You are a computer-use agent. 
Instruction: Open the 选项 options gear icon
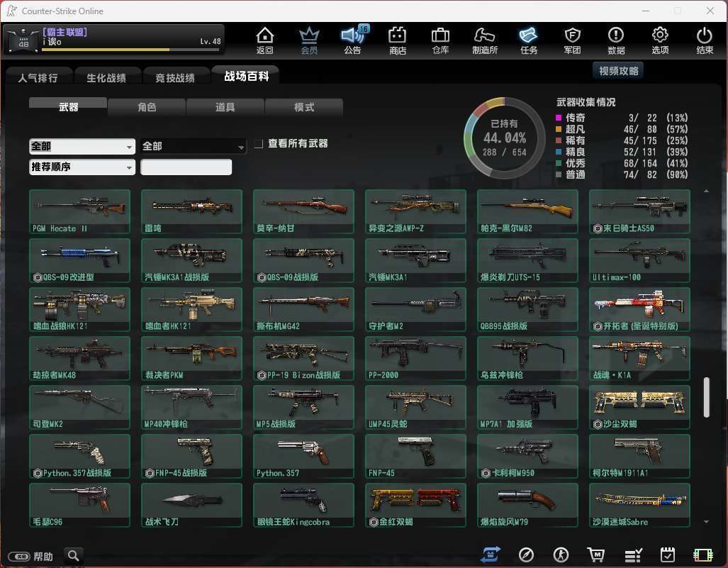[x=660, y=40]
